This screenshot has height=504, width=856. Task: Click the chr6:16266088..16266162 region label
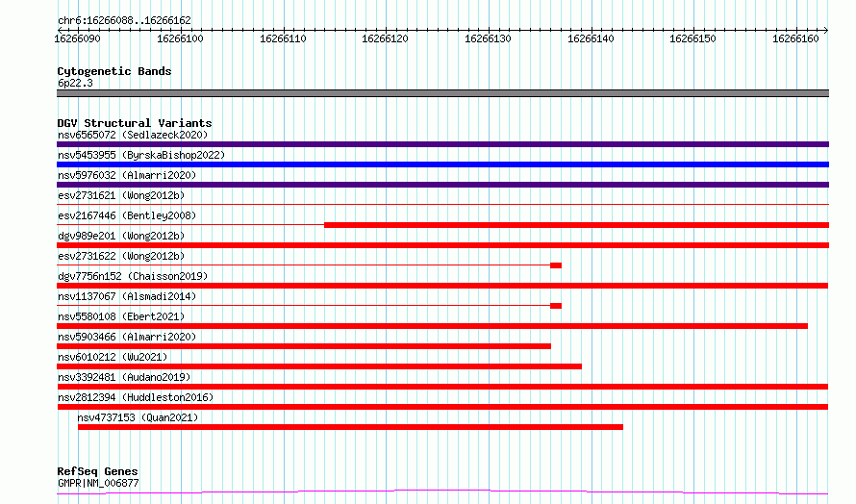[x=124, y=21]
